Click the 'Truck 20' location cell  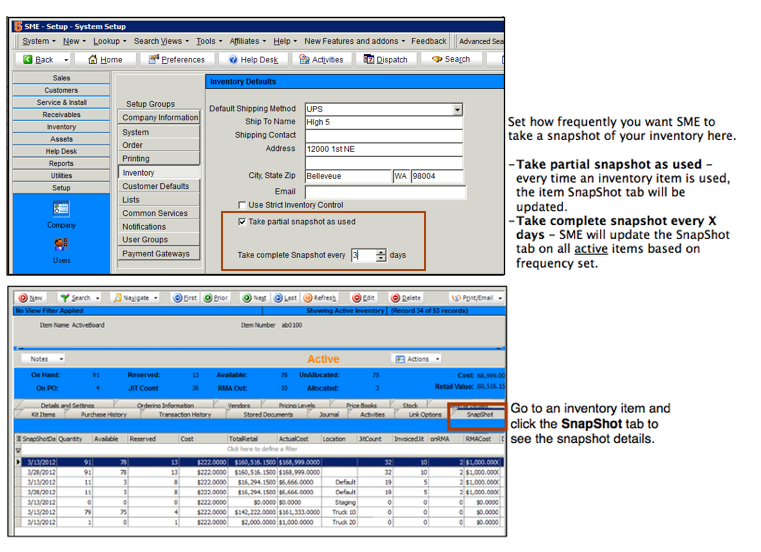[x=340, y=522]
